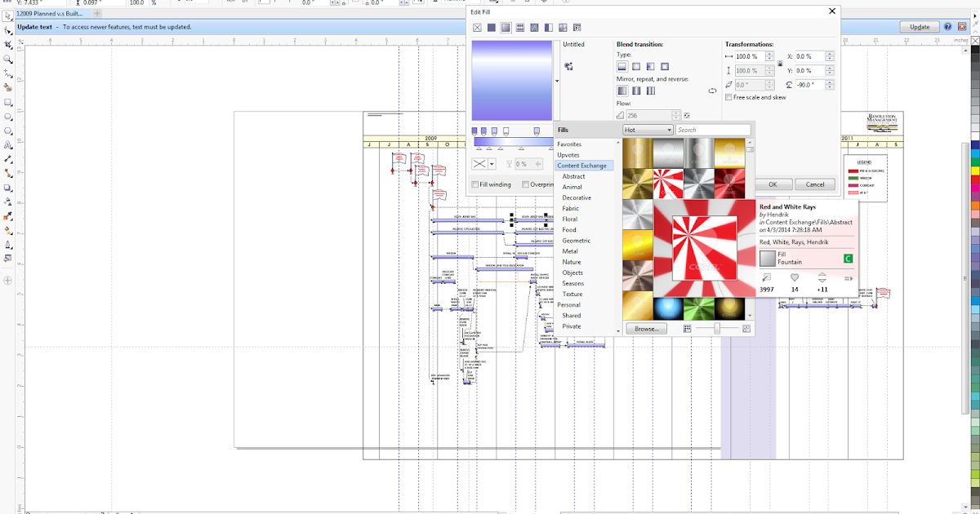Open the Texture fills category

coord(572,294)
